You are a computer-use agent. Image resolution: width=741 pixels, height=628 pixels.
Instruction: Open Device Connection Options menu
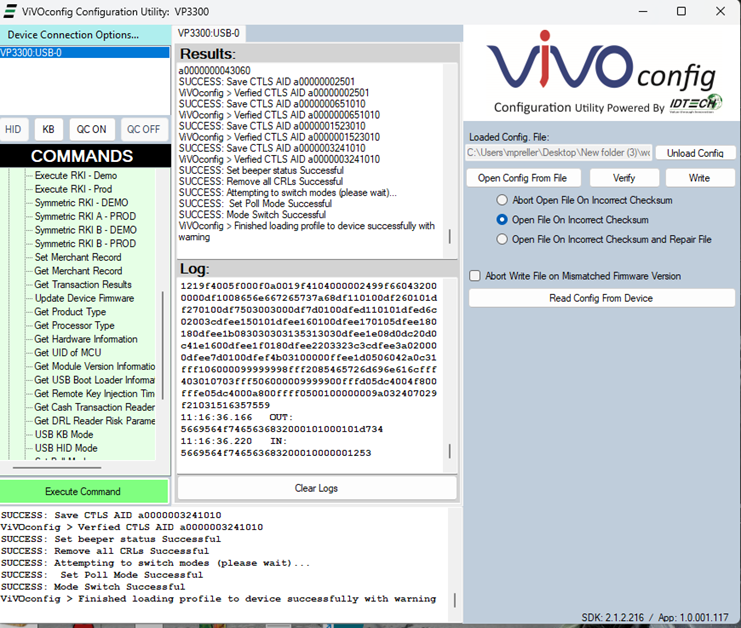click(74, 35)
